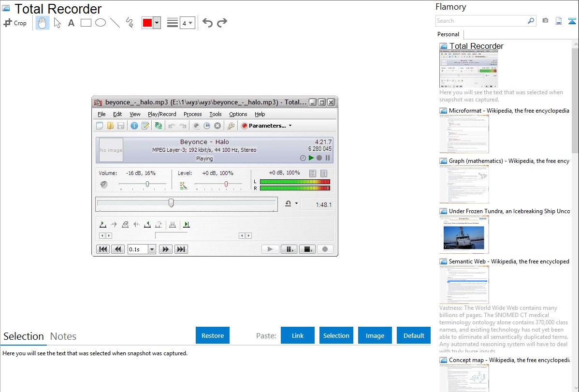Open the color picker dropdown arrow

pos(157,23)
